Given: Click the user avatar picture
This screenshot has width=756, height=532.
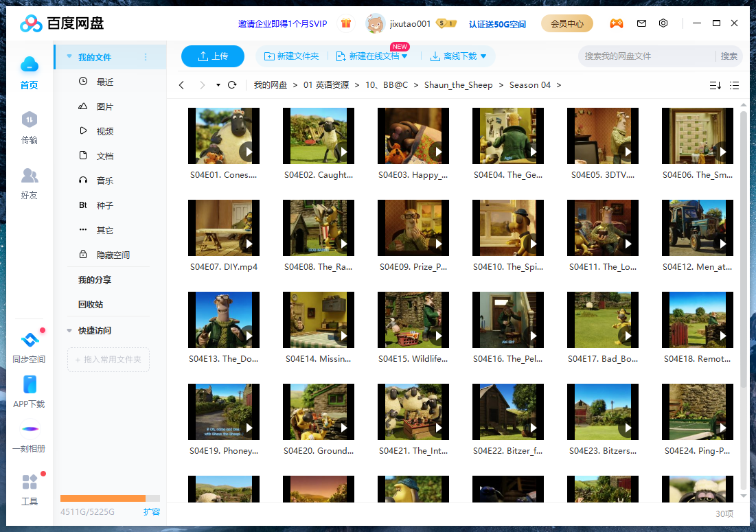Looking at the screenshot, I should [375, 23].
